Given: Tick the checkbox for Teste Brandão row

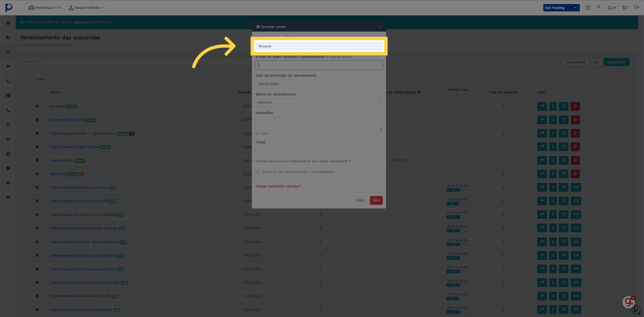Looking at the screenshot, I should pyautogui.click(x=29, y=161).
